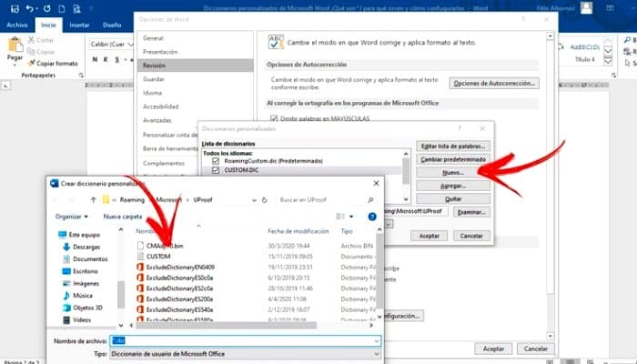
Task: Click the Save icon in Word's title bar
Action: coord(15,8)
